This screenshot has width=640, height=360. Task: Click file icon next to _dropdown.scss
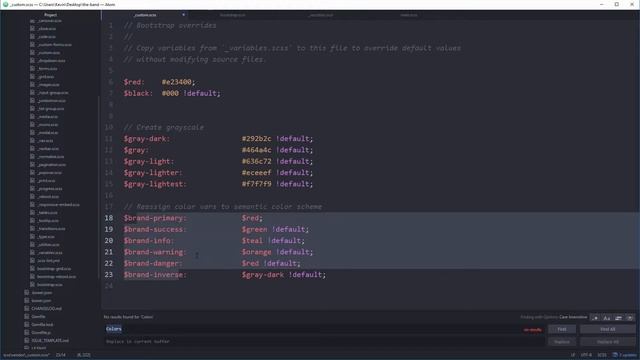click(33, 60)
